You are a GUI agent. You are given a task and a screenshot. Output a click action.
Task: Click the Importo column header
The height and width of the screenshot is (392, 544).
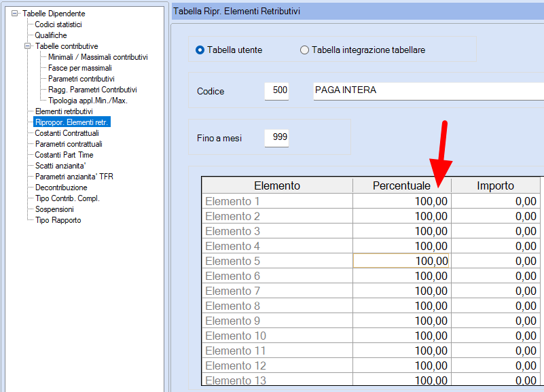tap(495, 185)
